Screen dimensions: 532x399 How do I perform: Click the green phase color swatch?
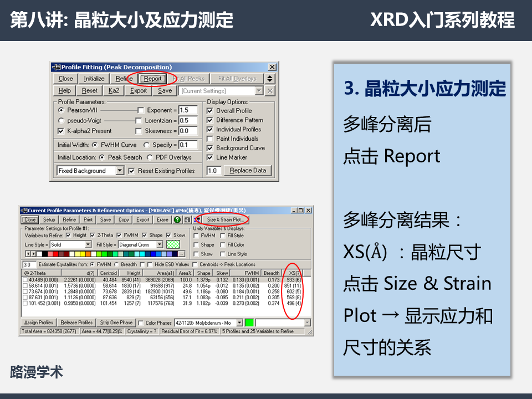point(249,323)
